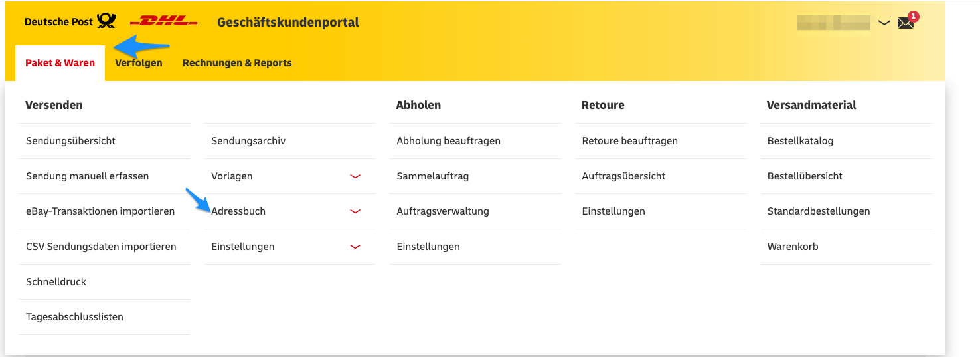The height and width of the screenshot is (357, 980).
Task: Expand the Adressbuch red chevron
Action: point(355,211)
